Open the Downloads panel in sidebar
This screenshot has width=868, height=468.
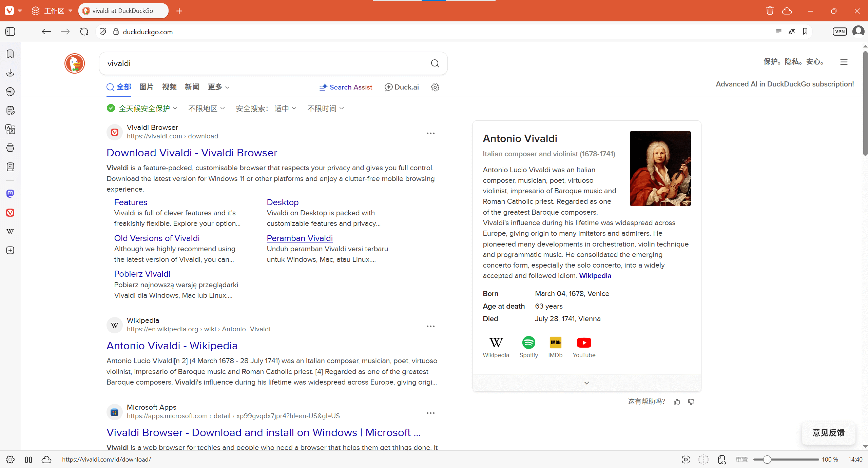(x=10, y=73)
